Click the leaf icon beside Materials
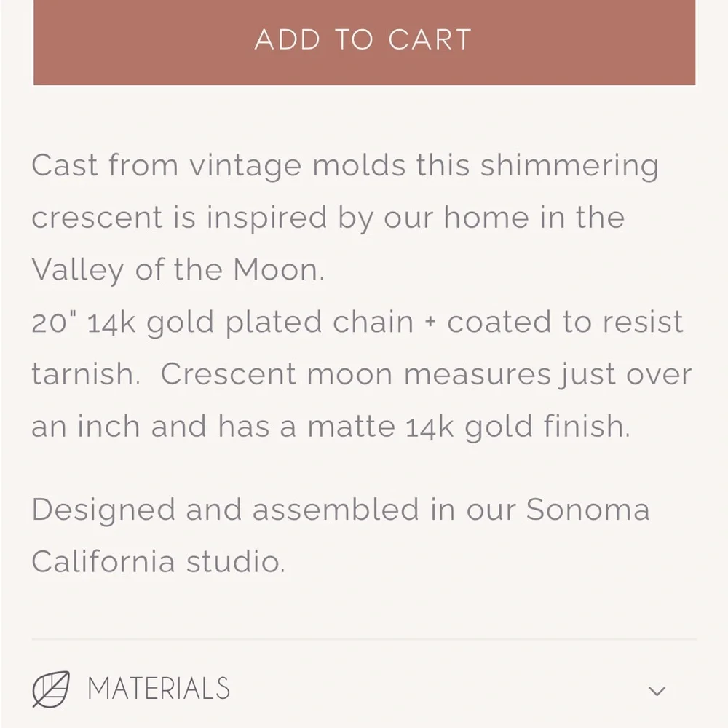Screen dimensions: 728x728 coord(51,689)
